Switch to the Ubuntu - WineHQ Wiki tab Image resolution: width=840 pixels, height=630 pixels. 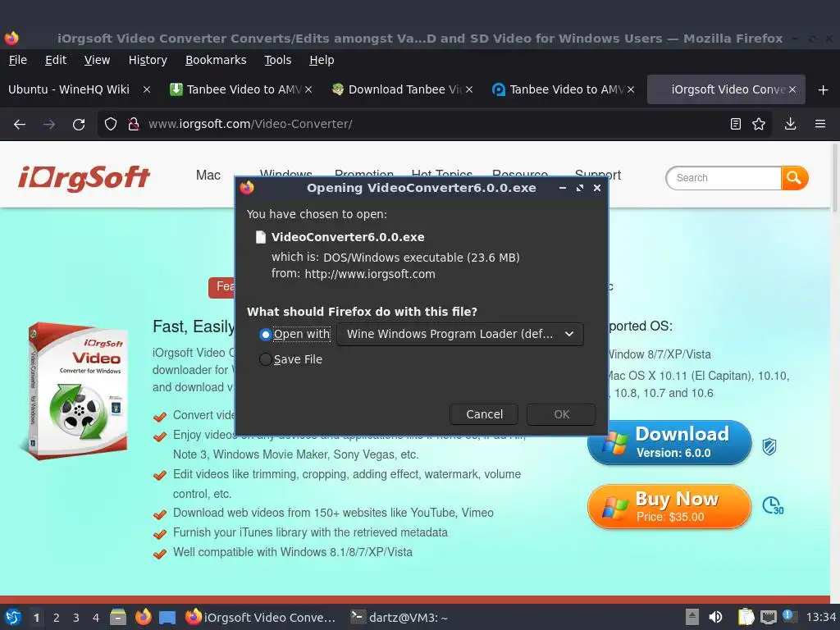69,89
